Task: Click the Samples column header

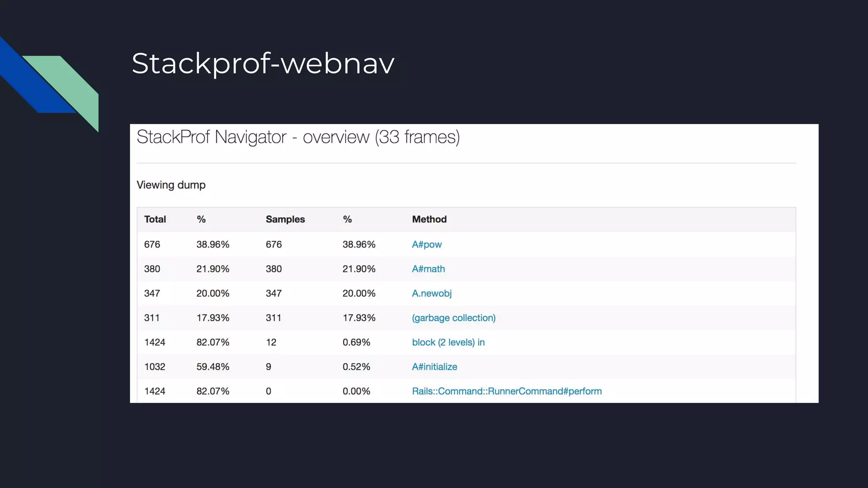Action: click(x=285, y=219)
